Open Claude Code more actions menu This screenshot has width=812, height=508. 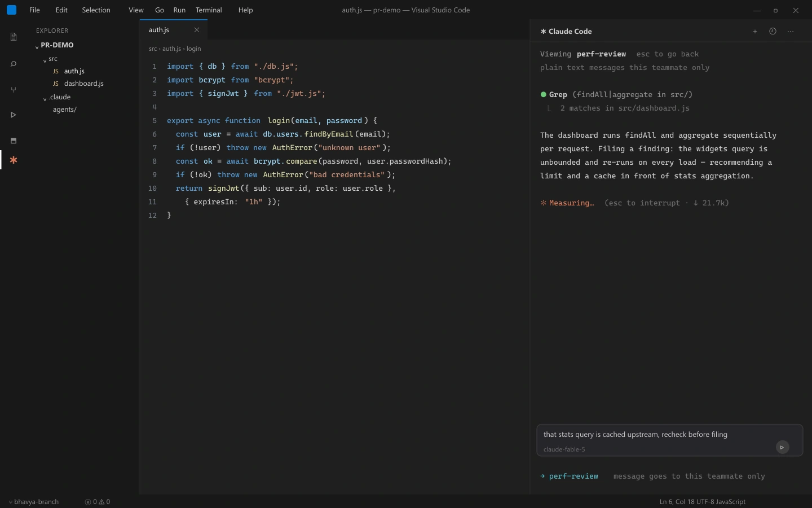[791, 32]
